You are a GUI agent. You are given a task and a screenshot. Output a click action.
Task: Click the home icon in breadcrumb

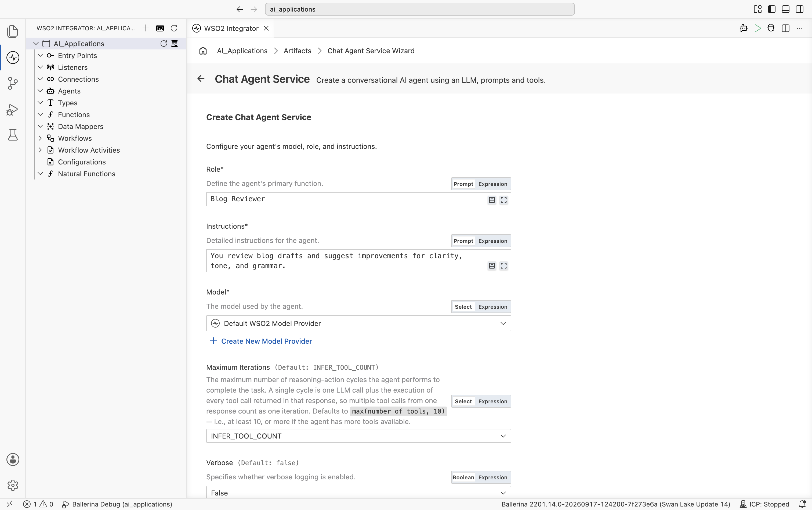(203, 51)
